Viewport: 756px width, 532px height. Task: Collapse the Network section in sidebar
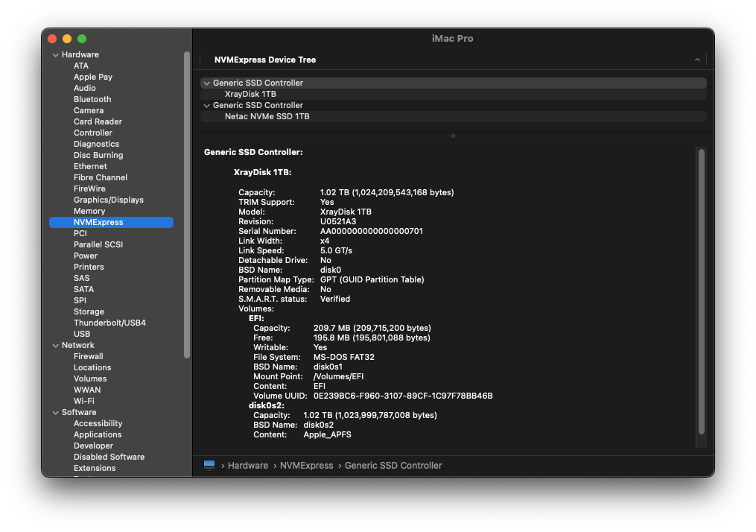pos(56,345)
